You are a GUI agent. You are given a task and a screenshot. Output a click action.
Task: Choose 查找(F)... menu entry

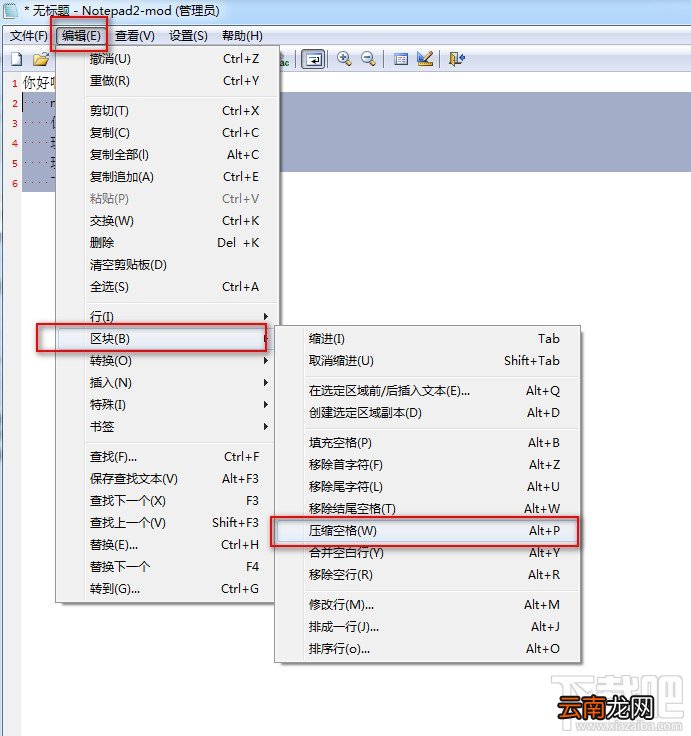(166, 457)
